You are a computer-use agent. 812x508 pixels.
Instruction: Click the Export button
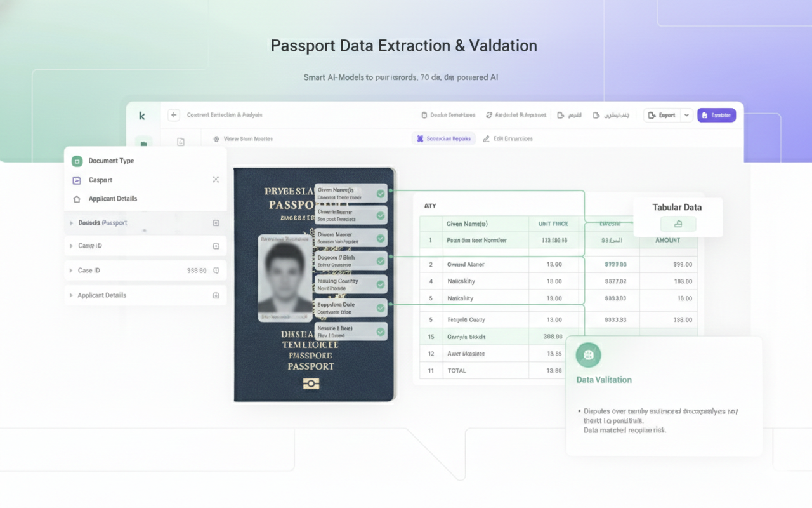click(x=662, y=115)
